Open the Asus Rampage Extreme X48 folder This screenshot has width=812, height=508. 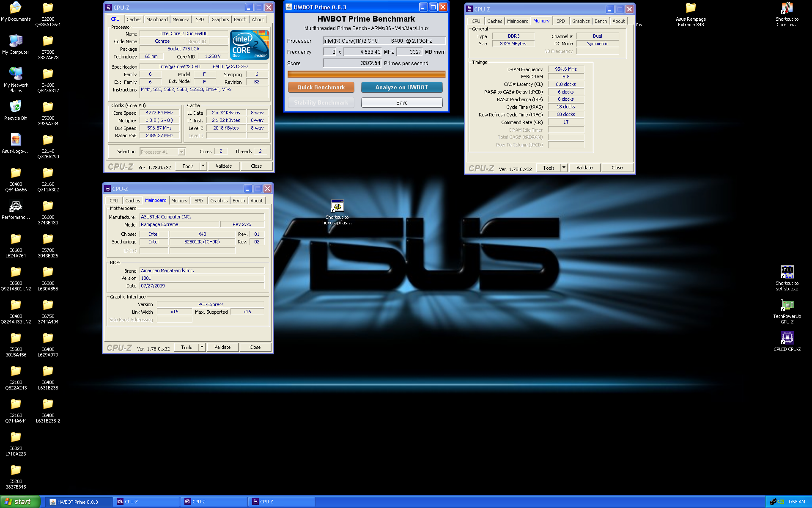pyautogui.click(x=691, y=14)
